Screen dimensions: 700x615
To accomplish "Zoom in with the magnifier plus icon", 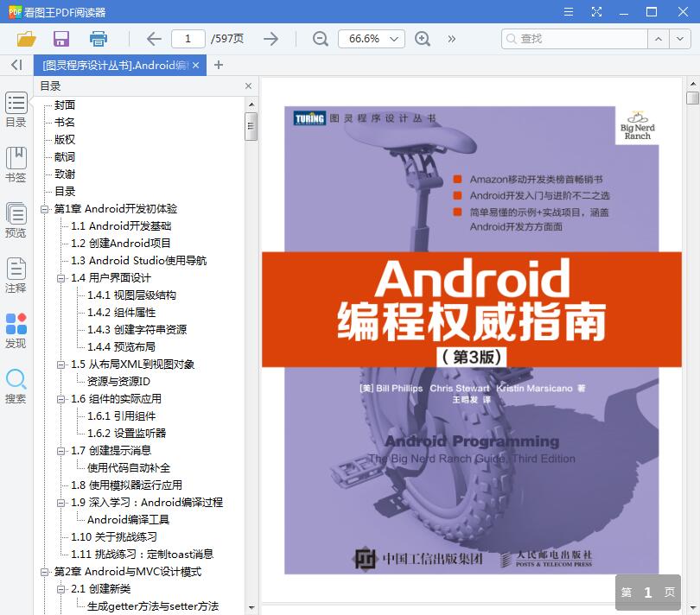I will (423, 38).
